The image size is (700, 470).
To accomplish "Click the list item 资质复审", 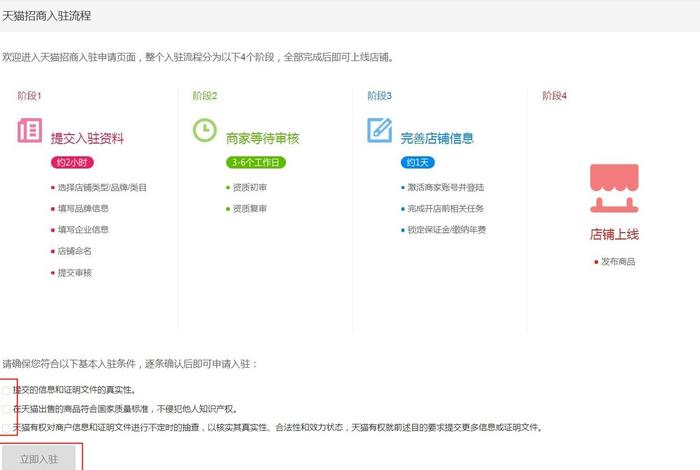I will (250, 208).
